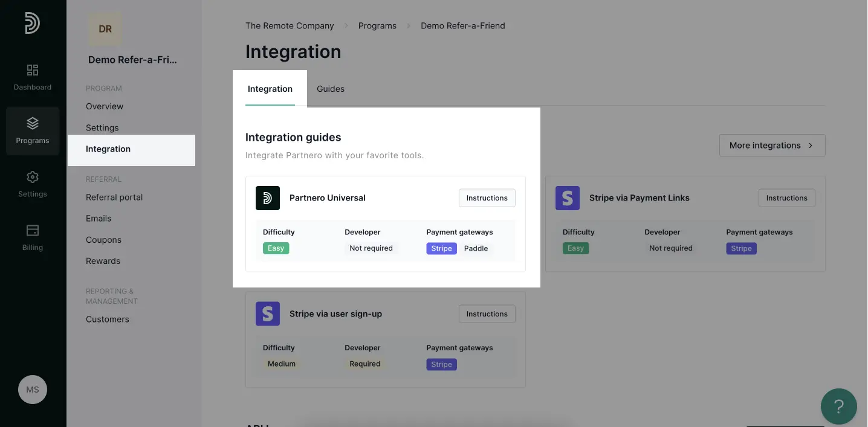Open the help question mark bubble
Image resolution: width=868 pixels, height=427 pixels.
[838, 406]
